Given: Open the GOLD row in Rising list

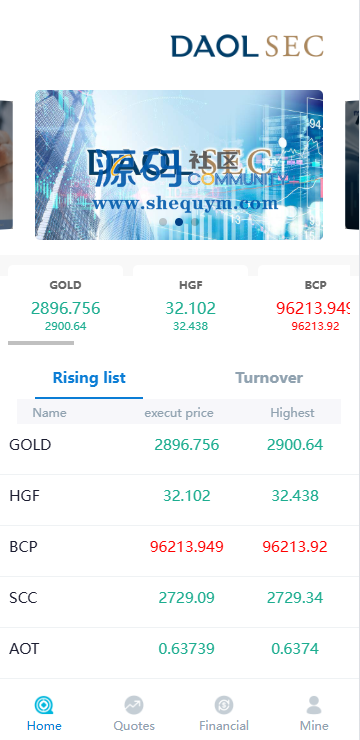Looking at the screenshot, I should (180, 445).
